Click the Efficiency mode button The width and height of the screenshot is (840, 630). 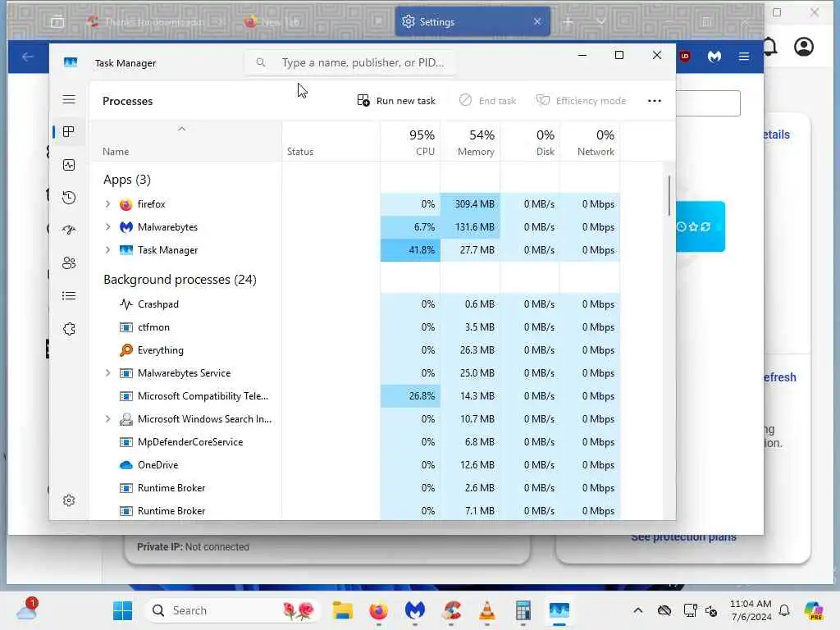pyautogui.click(x=582, y=101)
